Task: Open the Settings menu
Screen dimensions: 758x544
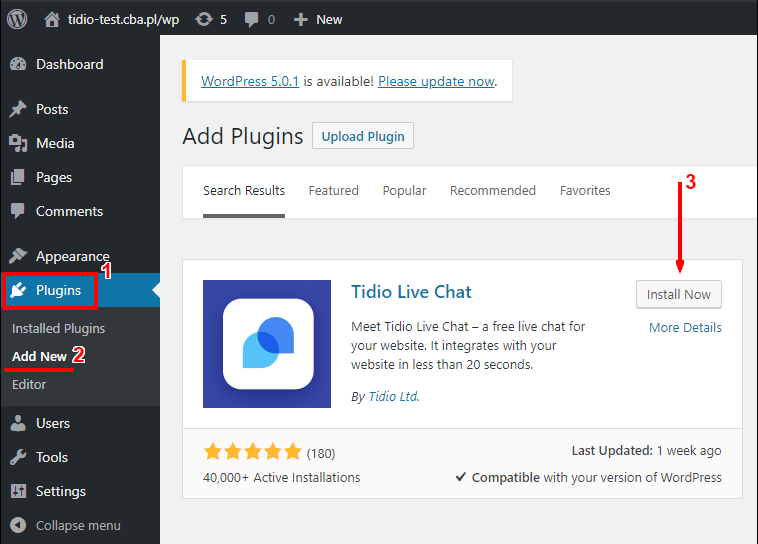Action: 61,491
